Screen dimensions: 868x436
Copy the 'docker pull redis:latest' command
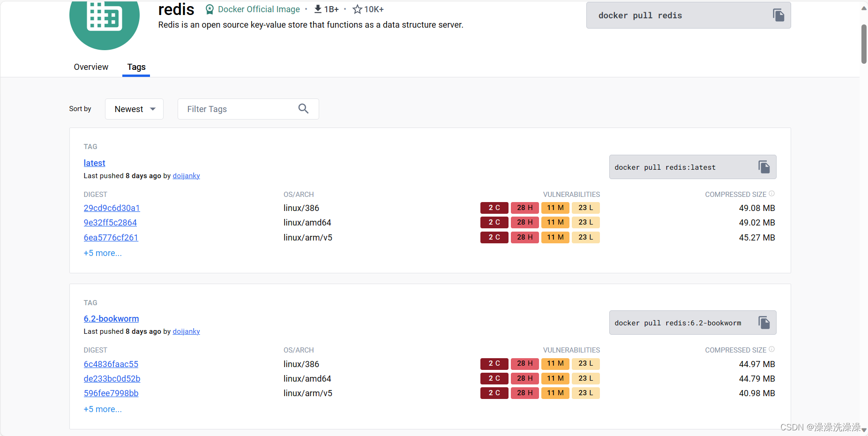[764, 167]
